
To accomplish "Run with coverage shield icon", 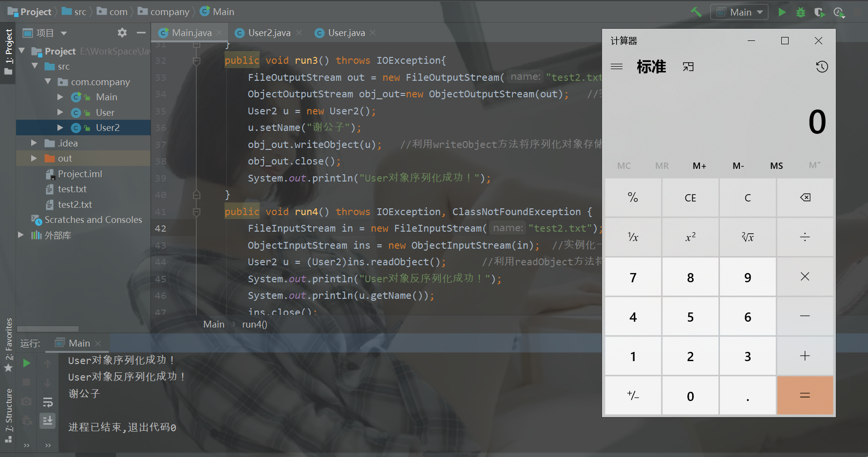I will (x=819, y=12).
